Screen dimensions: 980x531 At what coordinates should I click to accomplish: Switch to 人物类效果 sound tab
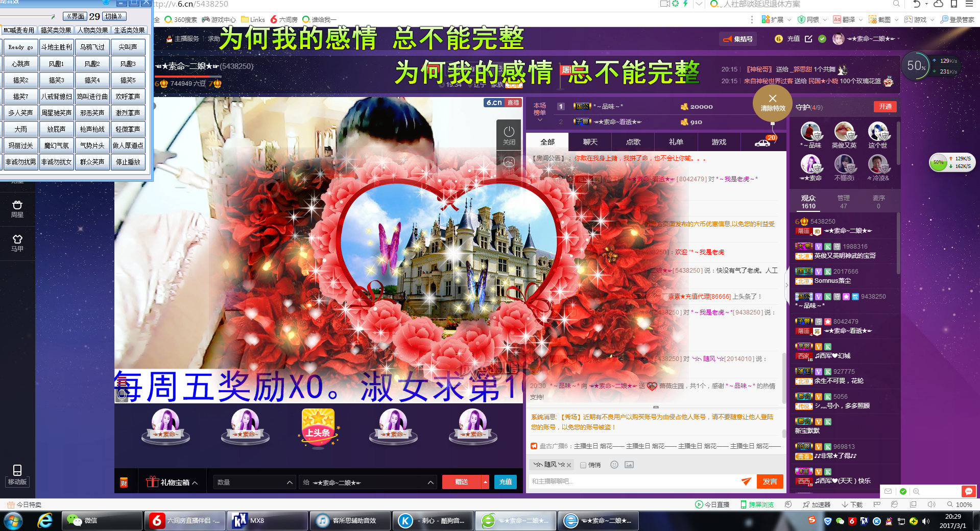[x=93, y=30]
